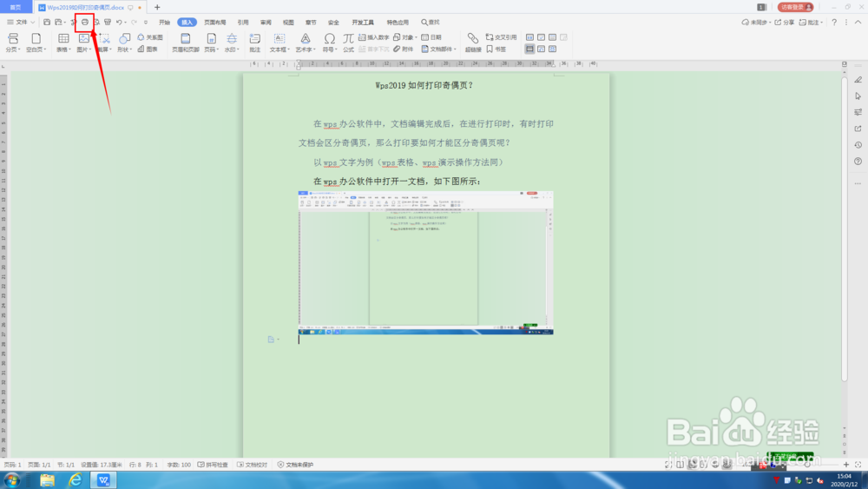Click the Windows Start button

tap(12, 479)
